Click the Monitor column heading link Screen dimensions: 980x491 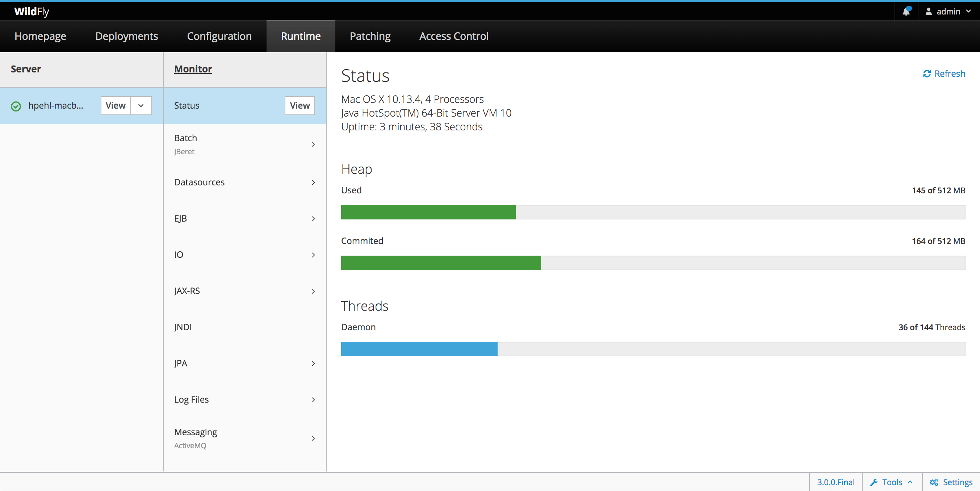(193, 69)
